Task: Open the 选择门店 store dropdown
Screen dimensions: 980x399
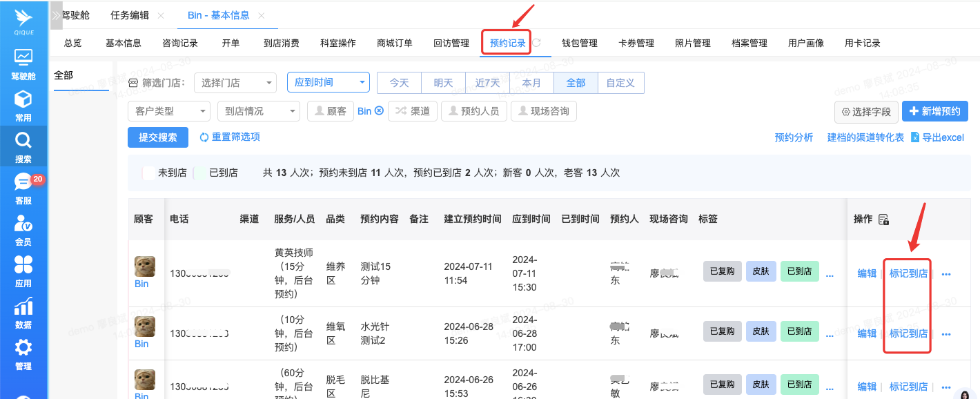Action: [x=235, y=83]
